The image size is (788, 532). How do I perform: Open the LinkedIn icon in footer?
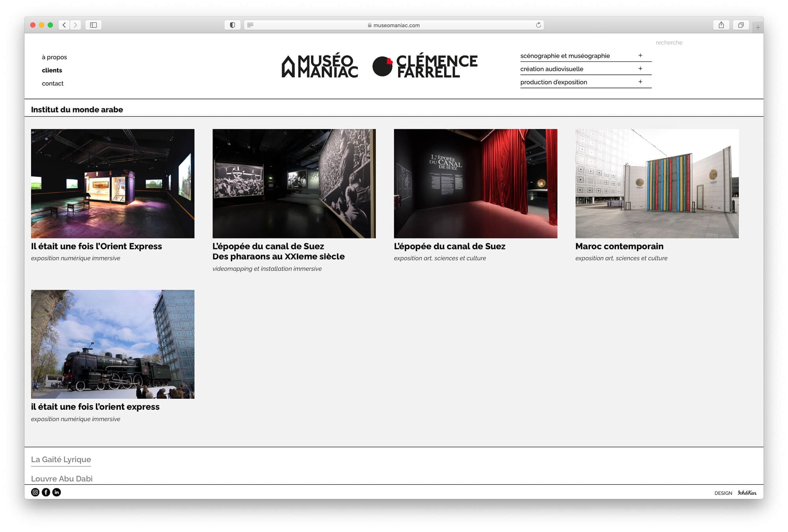57,492
